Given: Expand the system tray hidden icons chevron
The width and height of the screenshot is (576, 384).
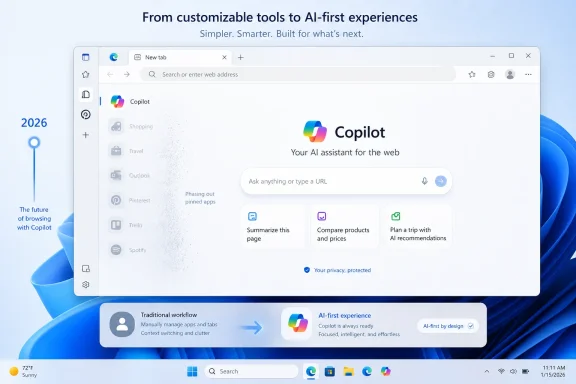Looking at the screenshot, I should coord(487,372).
